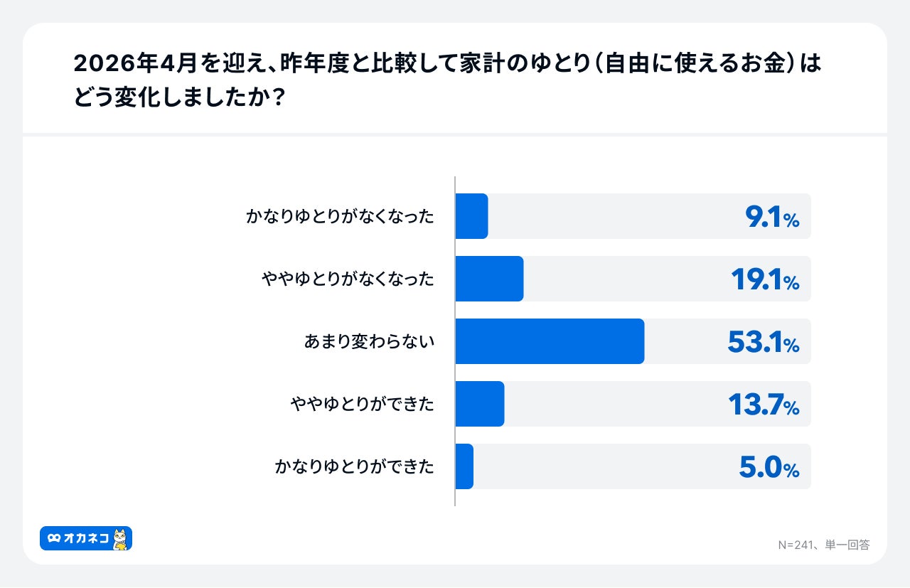Select the blue bar for かなりゆとりがなくなった
The width and height of the screenshot is (910, 588).
pyautogui.click(x=471, y=216)
